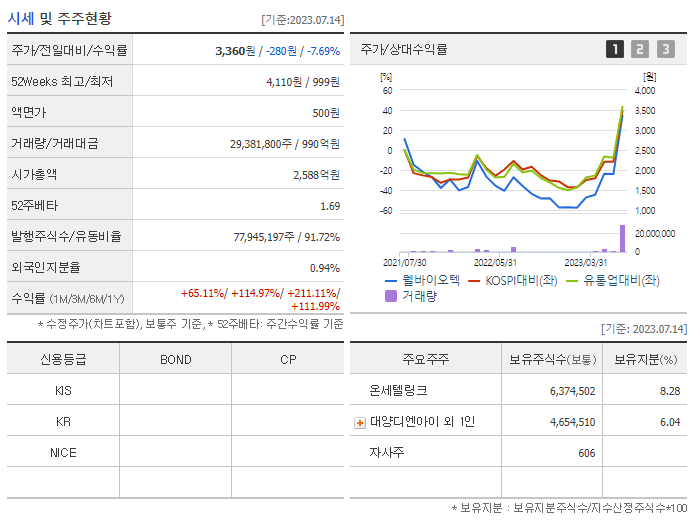Click the change value -280원
The height and width of the screenshot is (523, 700).
(x=281, y=51)
